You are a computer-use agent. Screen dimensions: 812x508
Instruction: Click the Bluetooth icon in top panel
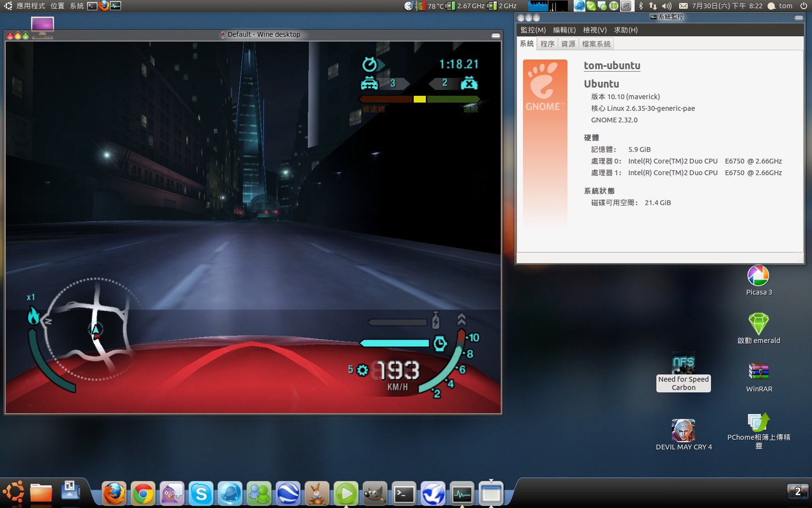(641, 6)
